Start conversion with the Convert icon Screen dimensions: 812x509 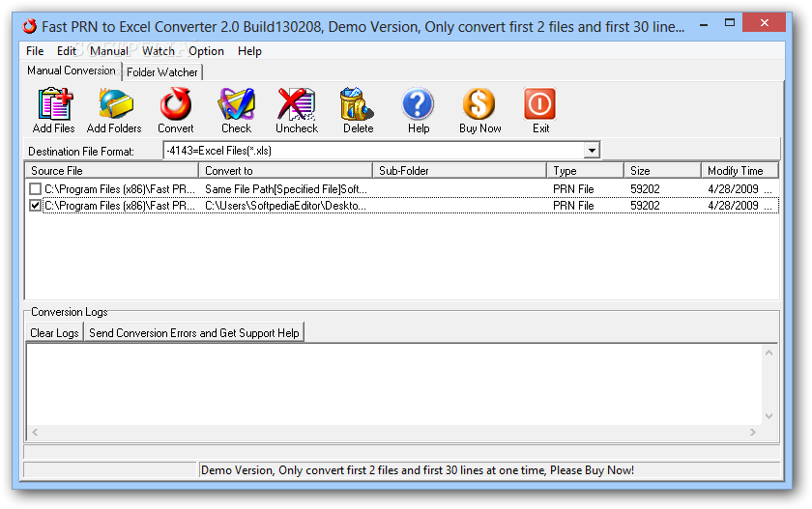[x=176, y=104]
